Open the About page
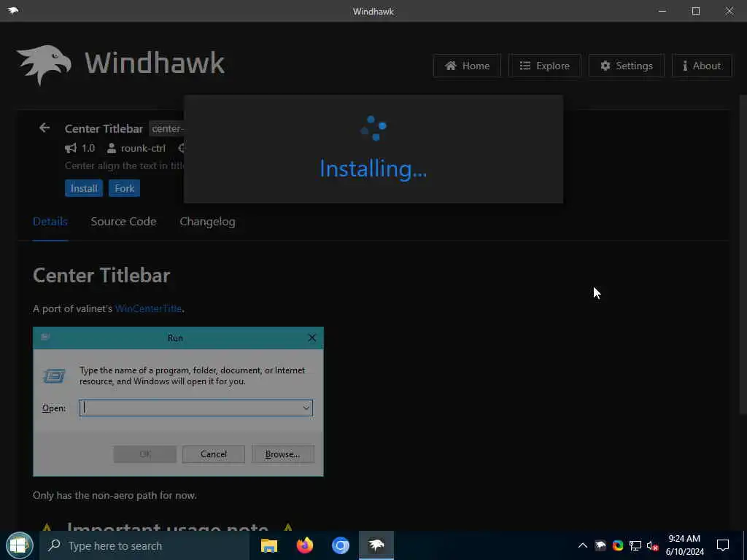This screenshot has width=747, height=560. (x=701, y=66)
